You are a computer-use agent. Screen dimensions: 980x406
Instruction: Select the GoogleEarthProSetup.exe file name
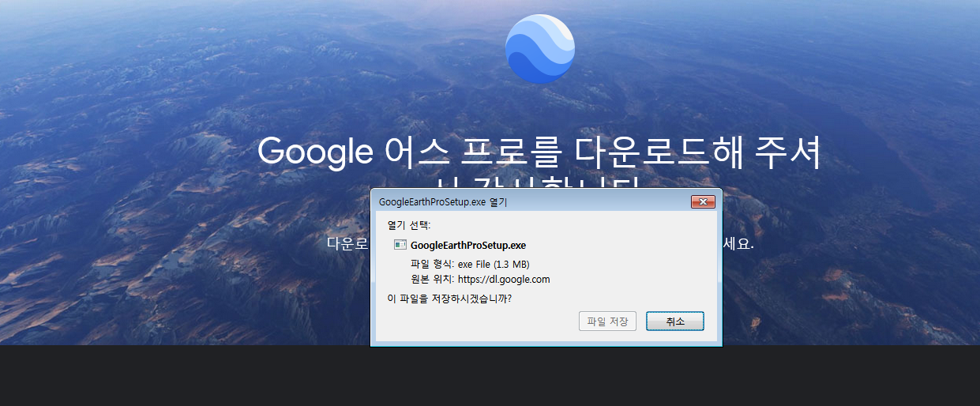468,245
